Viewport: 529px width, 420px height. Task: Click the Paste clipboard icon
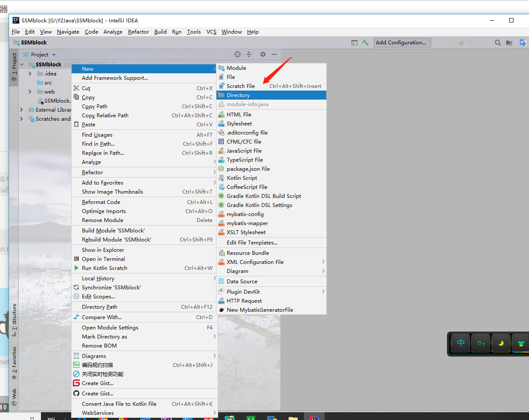point(76,124)
